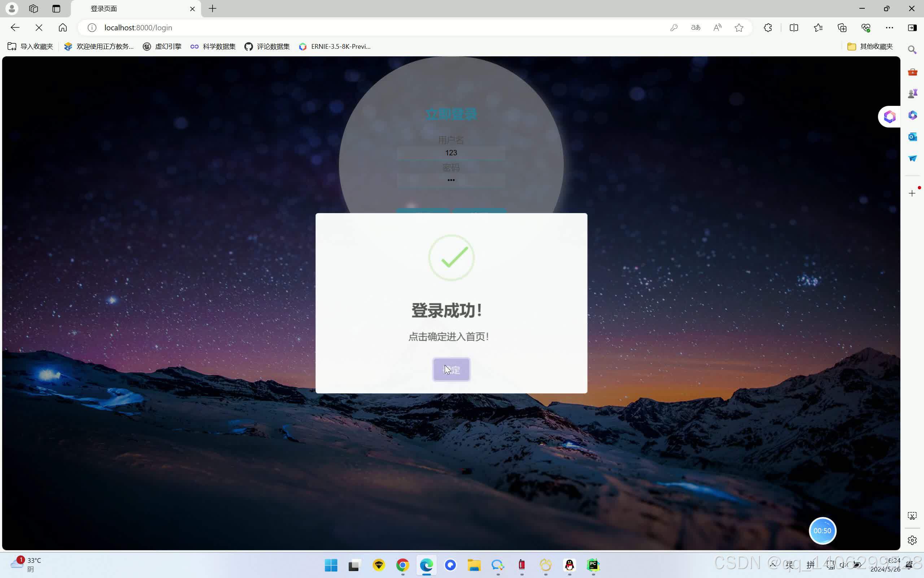Open the extensions puzzle icon
The width and height of the screenshot is (924, 578).
[x=768, y=27]
